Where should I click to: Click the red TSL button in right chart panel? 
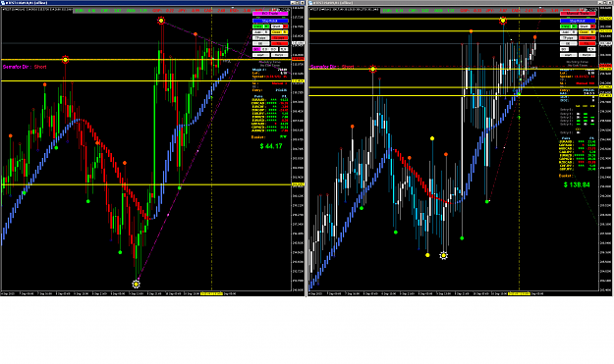click(x=586, y=43)
